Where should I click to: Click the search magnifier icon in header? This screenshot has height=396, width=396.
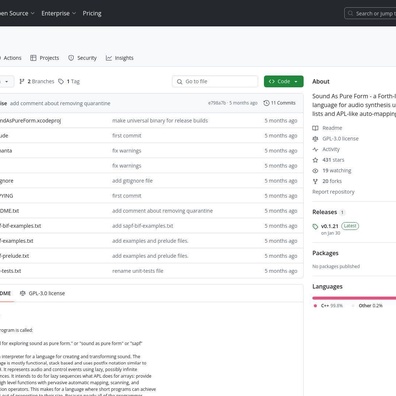click(x=350, y=13)
